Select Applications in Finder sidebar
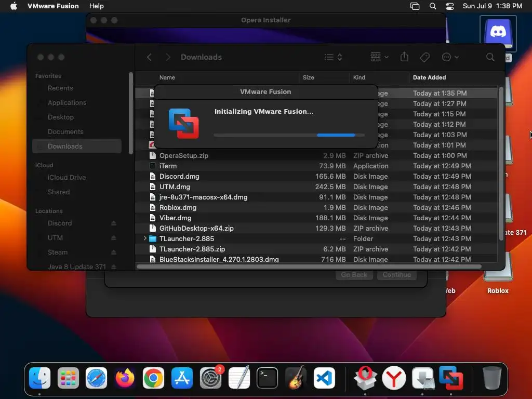The image size is (532, 399). [x=77, y=103]
